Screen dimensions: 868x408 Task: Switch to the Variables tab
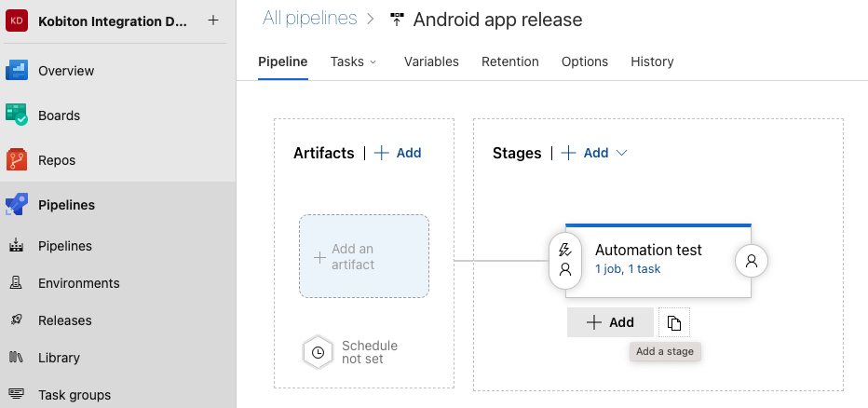coord(431,61)
